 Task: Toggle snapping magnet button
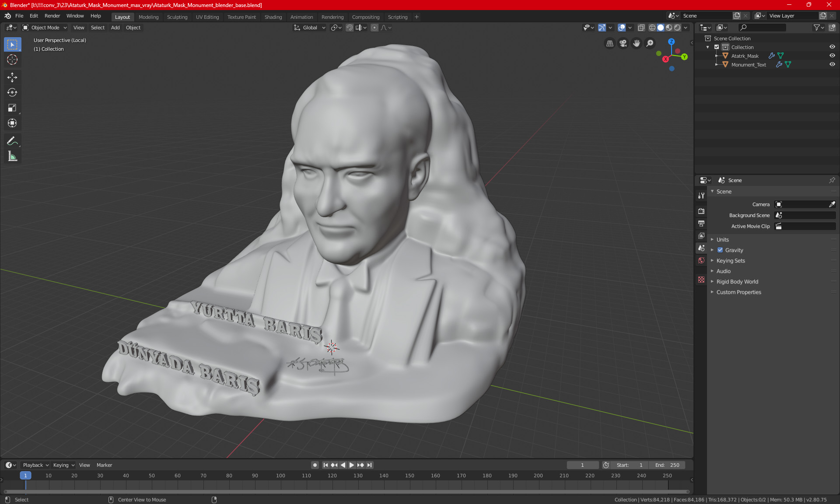(350, 28)
